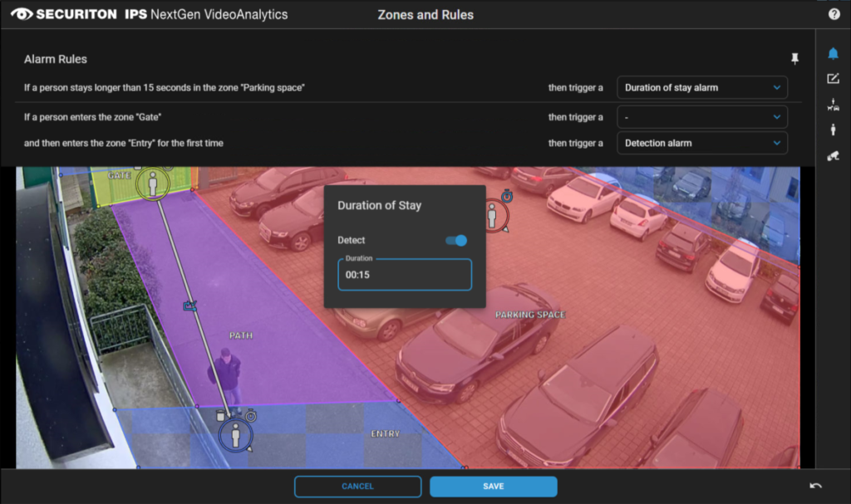851x504 pixels.
Task: Click the edit icon on the path line
Action: point(190,306)
